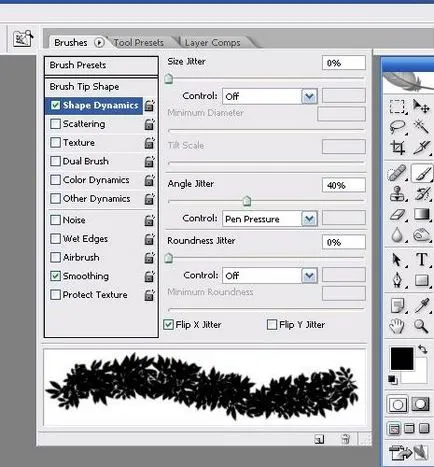This screenshot has height=467, width=434.
Task: Select the Lasso tool
Action: pos(397,127)
